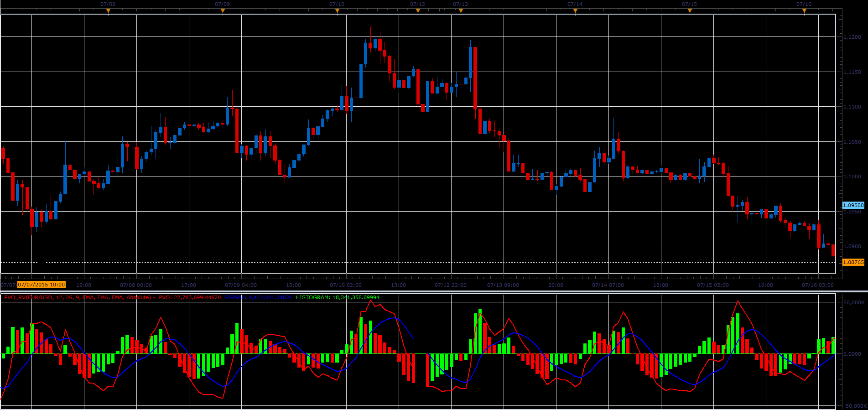Click the 1.1200 price axis label
Viewport: 868px width, 410px height.
(852, 37)
